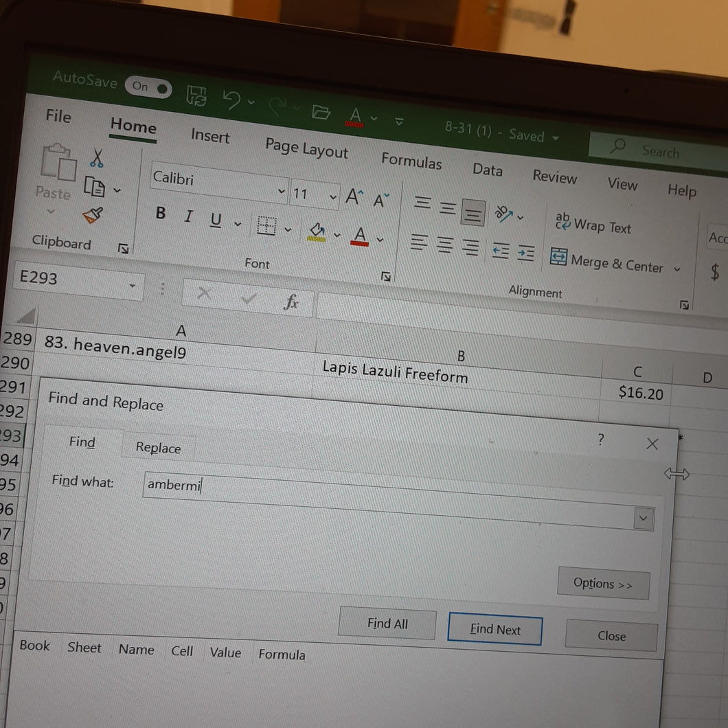Image resolution: width=728 pixels, height=728 pixels.
Task: Click the Options >> button
Action: coord(602,583)
